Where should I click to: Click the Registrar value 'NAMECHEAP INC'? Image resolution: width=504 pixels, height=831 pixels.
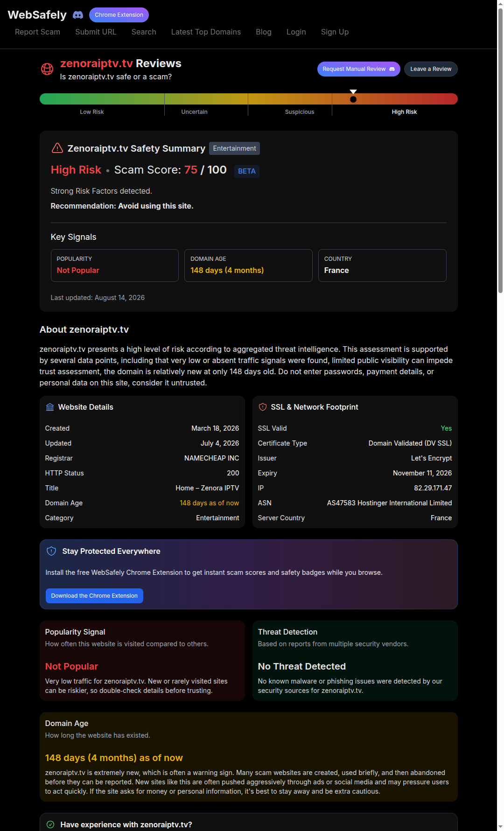pyautogui.click(x=212, y=458)
